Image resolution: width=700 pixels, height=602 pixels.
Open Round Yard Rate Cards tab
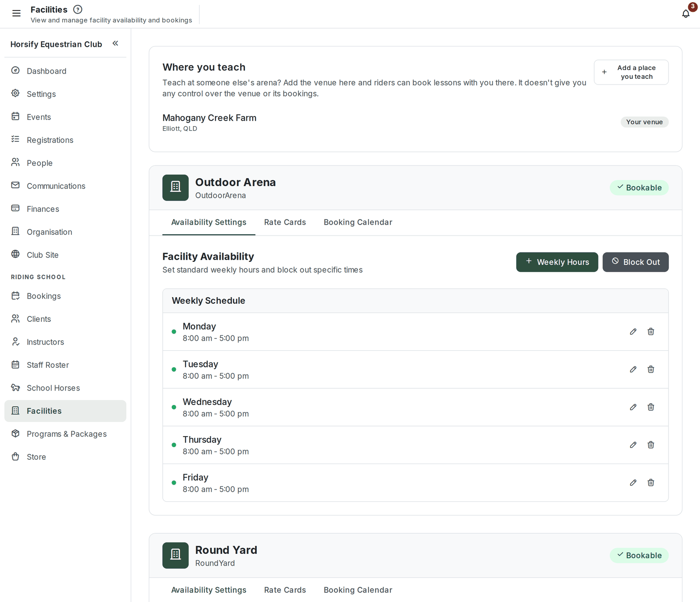point(285,590)
